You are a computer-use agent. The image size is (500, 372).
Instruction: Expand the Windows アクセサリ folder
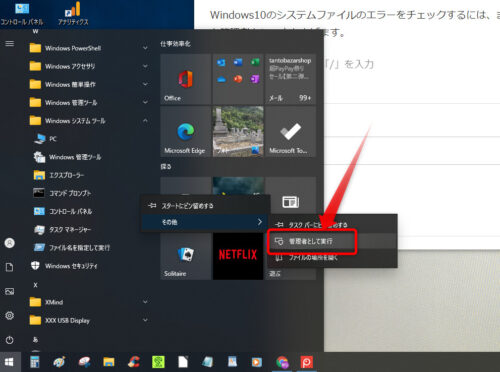click(x=88, y=66)
